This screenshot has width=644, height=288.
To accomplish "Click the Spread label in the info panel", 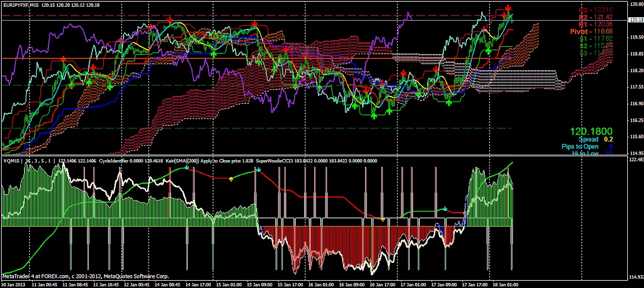I will 588,139.
